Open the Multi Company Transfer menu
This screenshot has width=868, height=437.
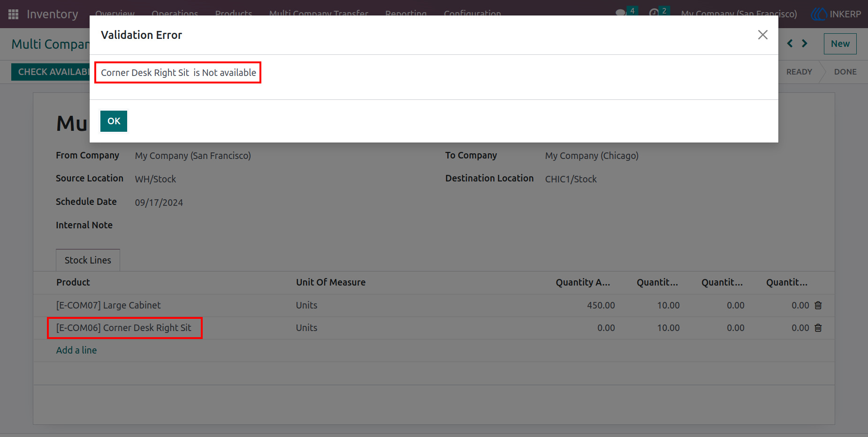pos(319,13)
